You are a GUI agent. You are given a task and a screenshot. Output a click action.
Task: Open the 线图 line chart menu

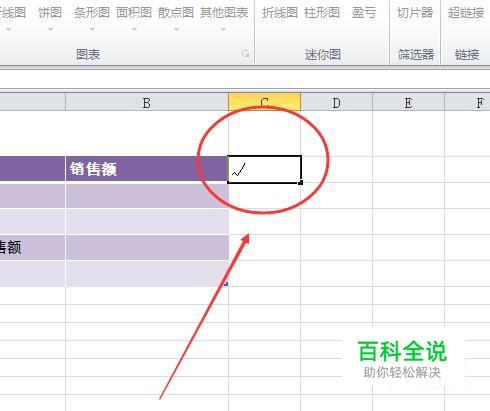[x=13, y=13]
